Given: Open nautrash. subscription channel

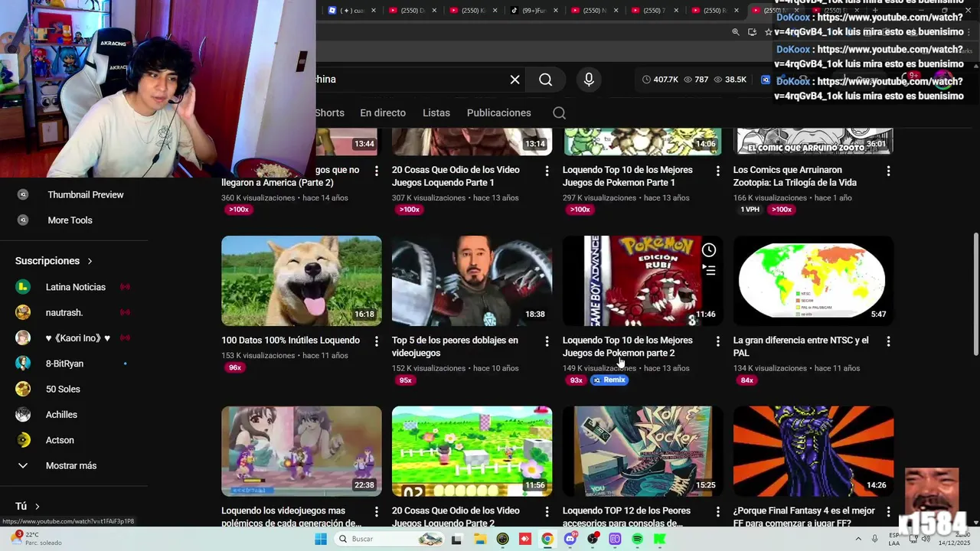Looking at the screenshot, I should 64,312.
